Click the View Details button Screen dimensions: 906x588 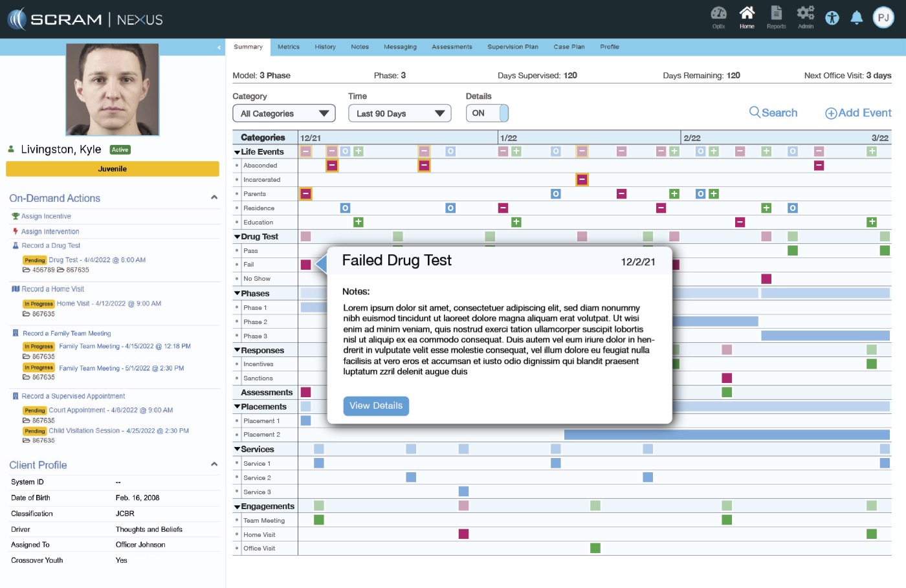(376, 406)
